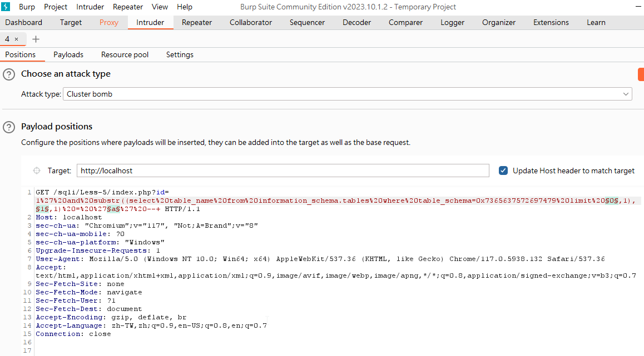This screenshot has height=356, width=644.
Task: Click the §0§ payload marker
Action: click(612, 200)
